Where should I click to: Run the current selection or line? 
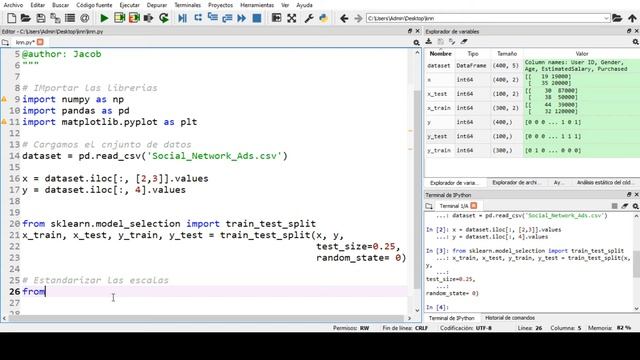149,18
